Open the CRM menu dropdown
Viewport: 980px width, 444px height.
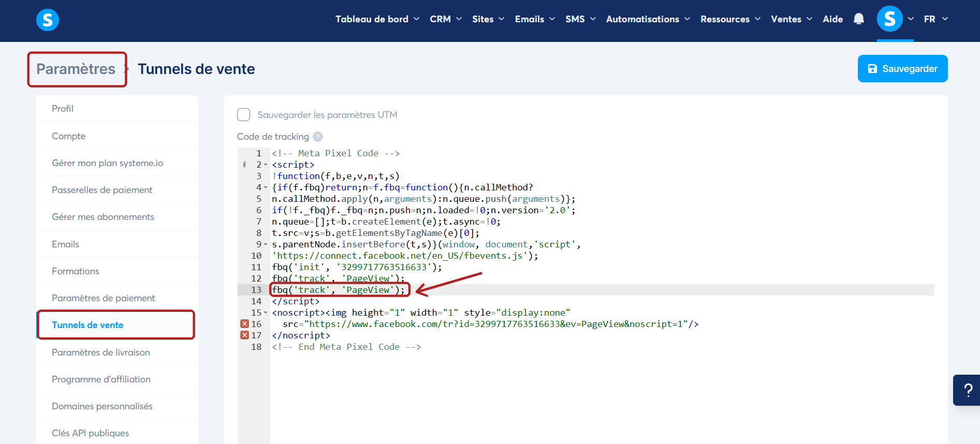445,19
